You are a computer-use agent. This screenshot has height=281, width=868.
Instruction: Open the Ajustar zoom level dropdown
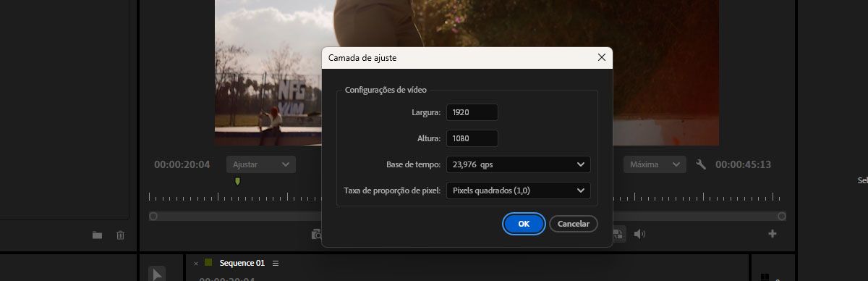coord(261,164)
